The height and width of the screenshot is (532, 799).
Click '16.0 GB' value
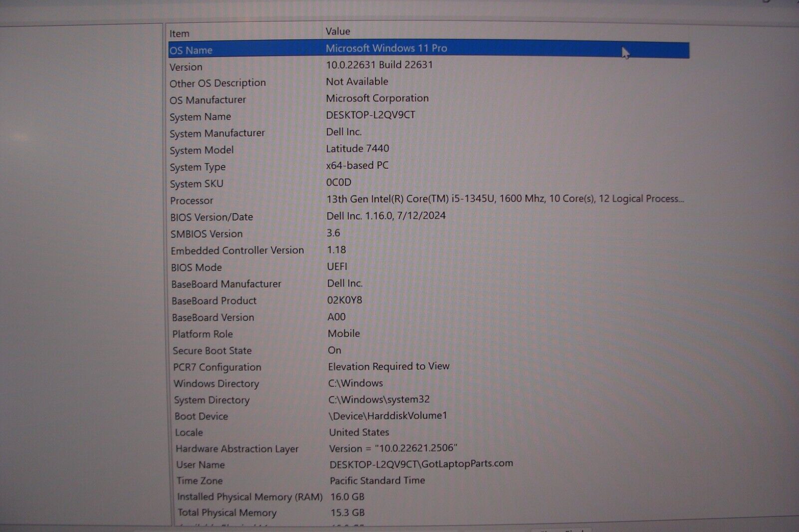click(x=348, y=497)
